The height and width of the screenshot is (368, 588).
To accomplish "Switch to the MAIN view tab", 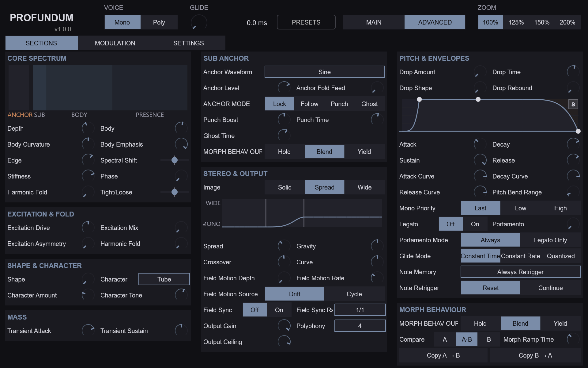I will 374,22.
